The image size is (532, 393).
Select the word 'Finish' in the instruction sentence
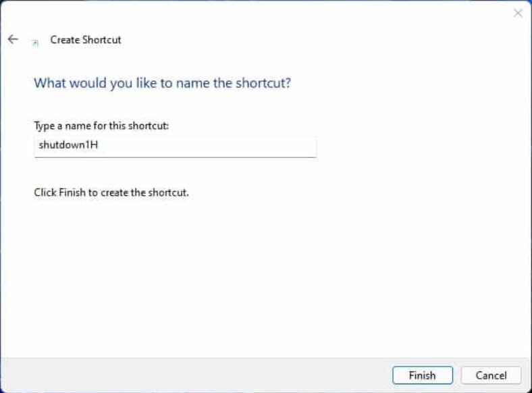[72, 192]
